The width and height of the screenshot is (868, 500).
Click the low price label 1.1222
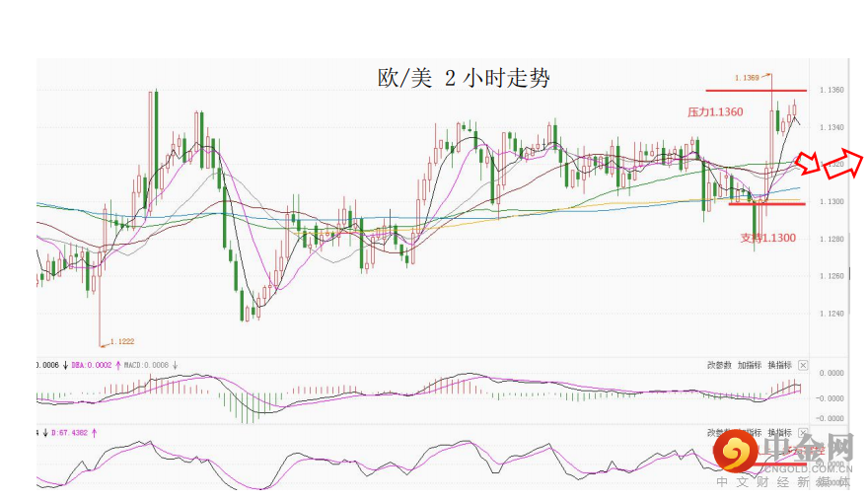[122, 341]
